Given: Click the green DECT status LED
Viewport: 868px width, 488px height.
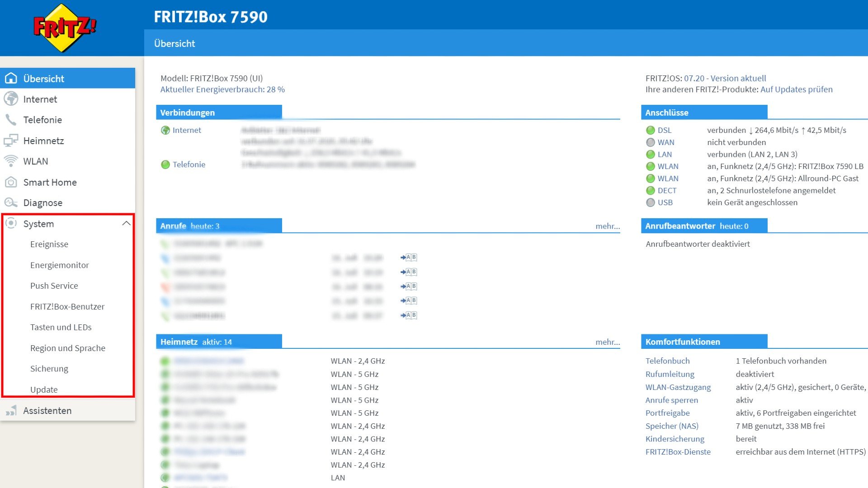Looking at the screenshot, I should point(651,191).
